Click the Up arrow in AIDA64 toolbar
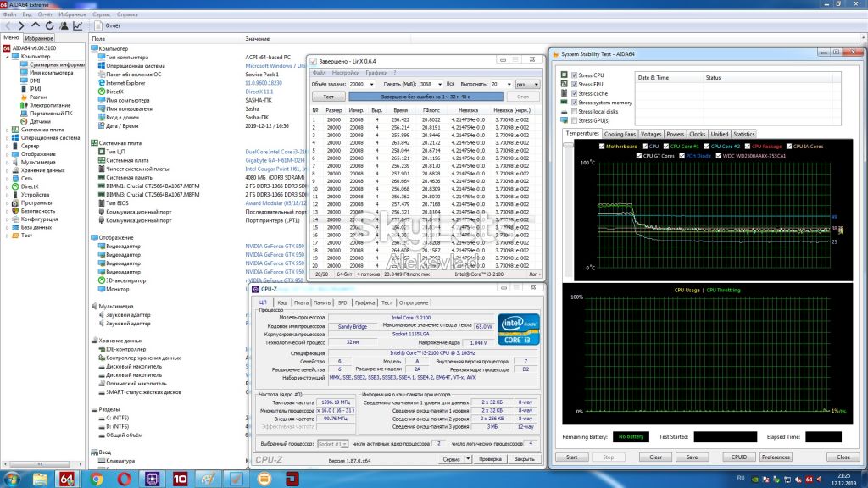The width and height of the screenshot is (868, 488). (36, 25)
